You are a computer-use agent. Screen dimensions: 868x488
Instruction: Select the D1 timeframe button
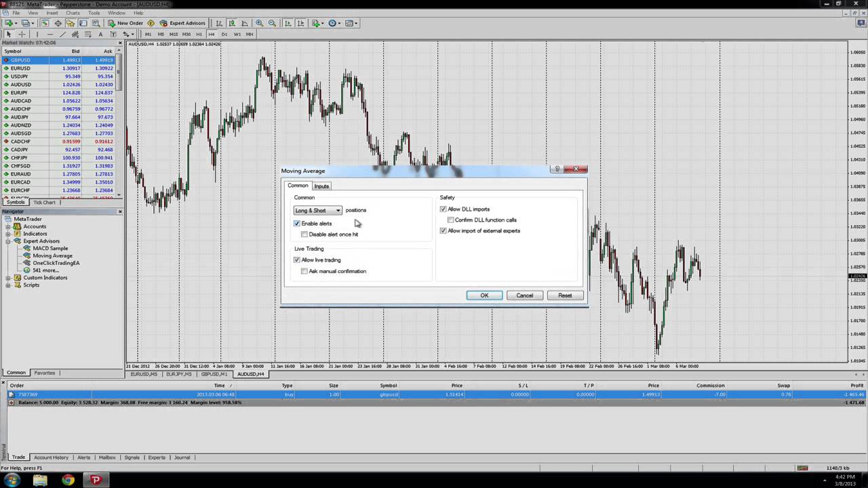pos(224,35)
